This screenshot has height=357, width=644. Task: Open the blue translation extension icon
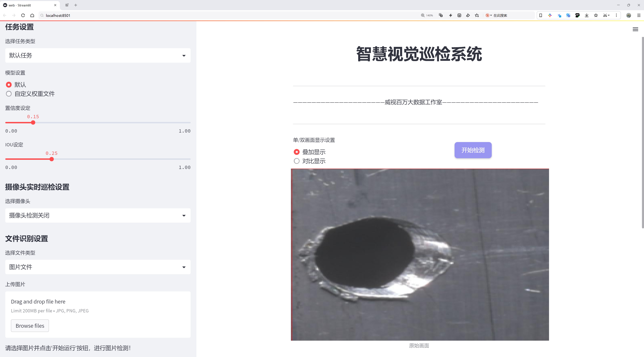(x=568, y=15)
